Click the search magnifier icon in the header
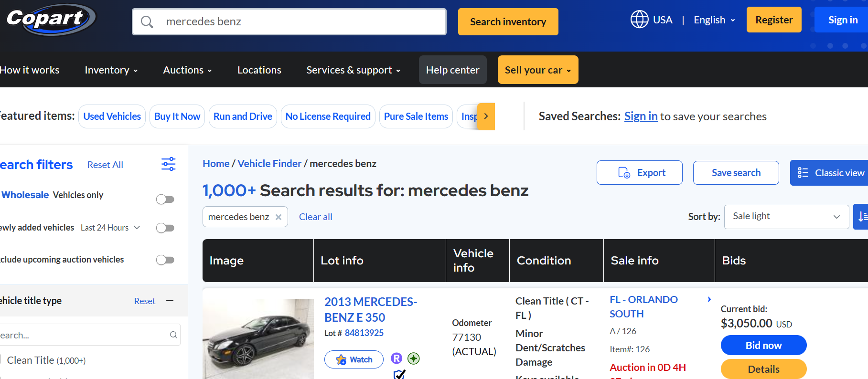The image size is (868, 379). point(147,22)
